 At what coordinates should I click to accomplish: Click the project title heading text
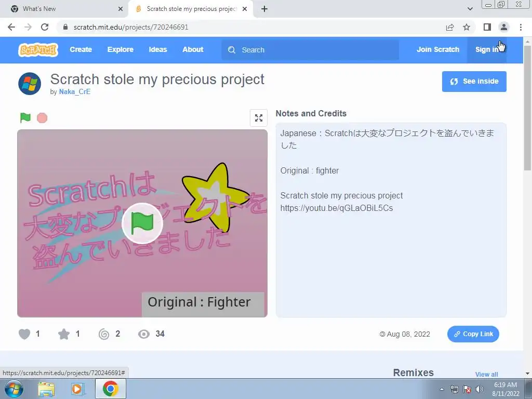coord(157,79)
